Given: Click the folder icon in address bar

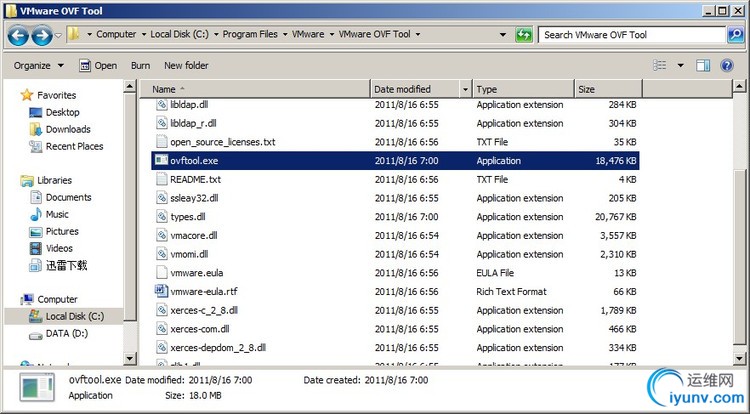Looking at the screenshot, I should coord(74,34).
